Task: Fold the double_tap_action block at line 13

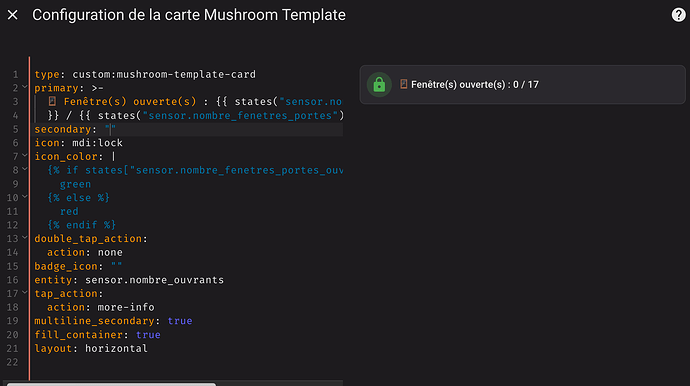Action: coord(25,238)
